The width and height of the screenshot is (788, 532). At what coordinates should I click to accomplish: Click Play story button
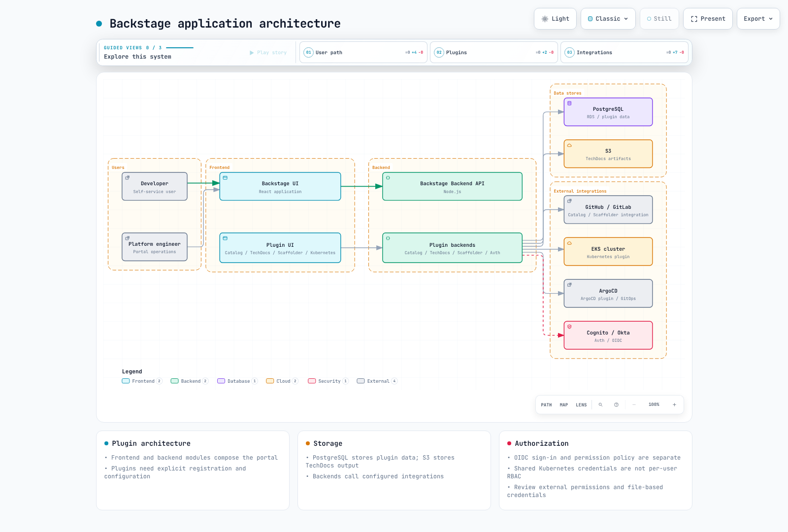pyautogui.click(x=268, y=53)
